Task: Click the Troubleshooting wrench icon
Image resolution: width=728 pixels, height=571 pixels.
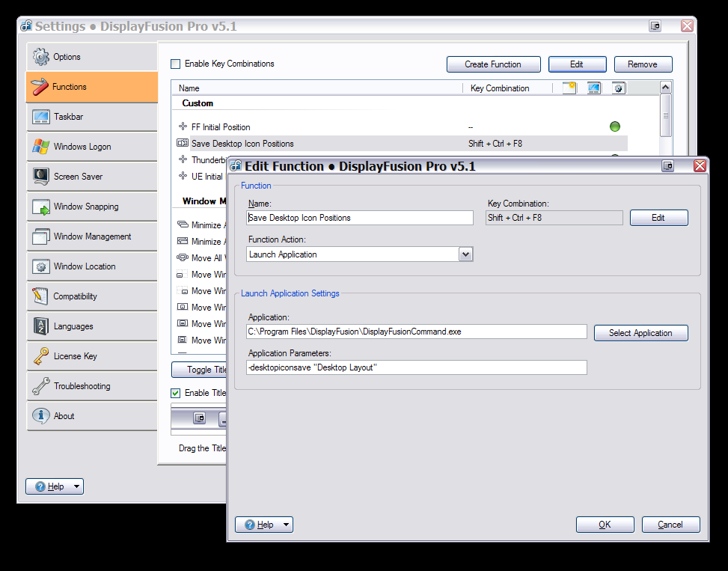Action: [x=40, y=386]
